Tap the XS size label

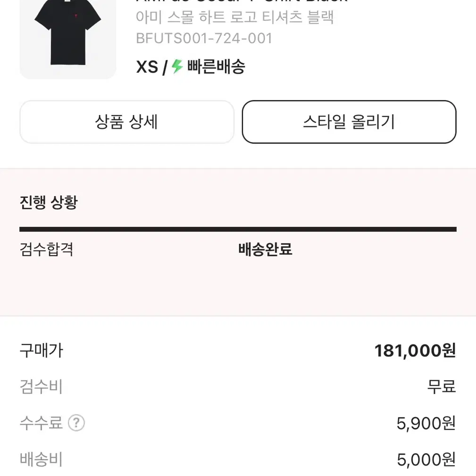(x=147, y=67)
